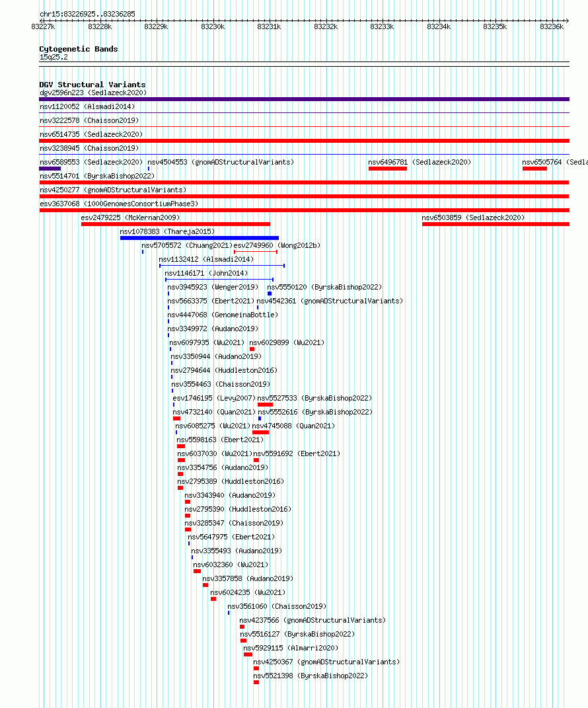Select nsv5527533 (ByrskaBishop2022) label
588x708 pixels.
pos(314,398)
